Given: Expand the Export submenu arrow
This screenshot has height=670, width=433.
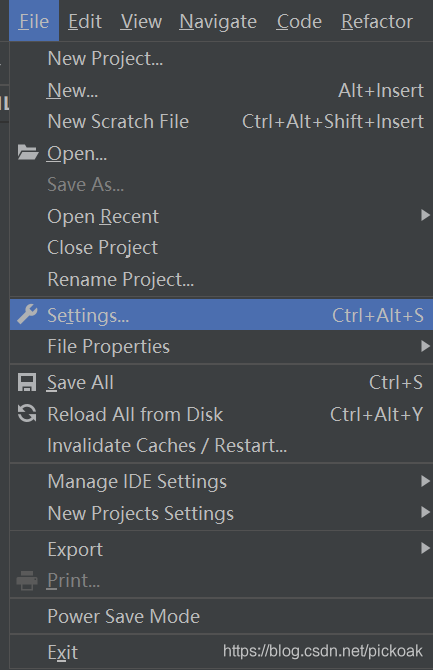Looking at the screenshot, I should point(425,548).
